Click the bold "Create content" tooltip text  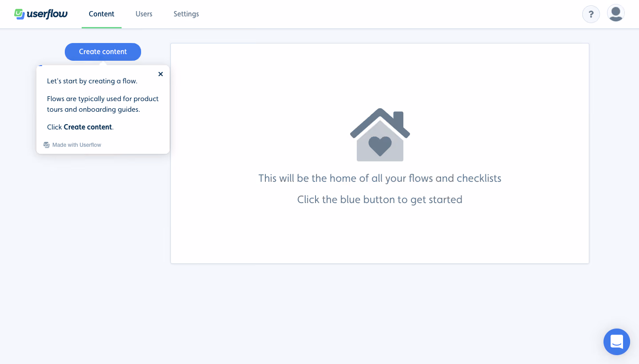[88, 127]
